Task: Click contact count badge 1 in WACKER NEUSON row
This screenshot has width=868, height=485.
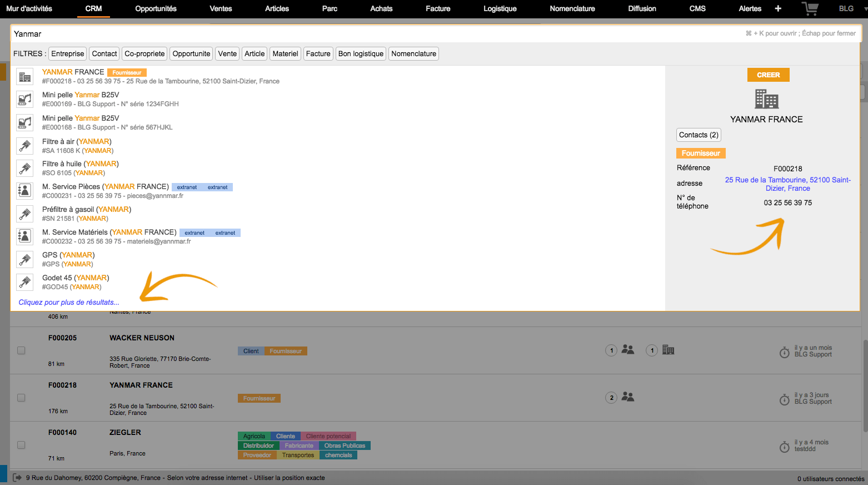Action: click(x=611, y=350)
